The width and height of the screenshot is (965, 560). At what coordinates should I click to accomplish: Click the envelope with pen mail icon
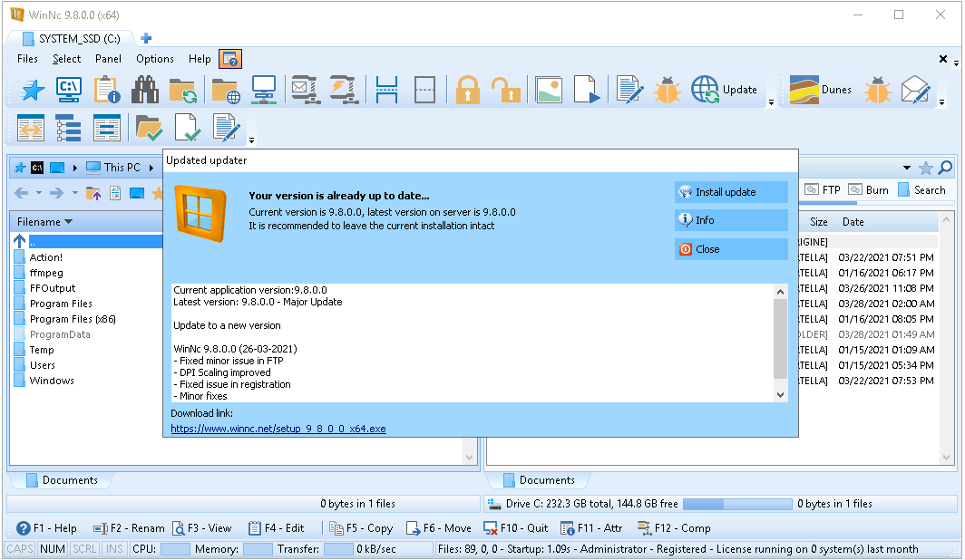915,90
